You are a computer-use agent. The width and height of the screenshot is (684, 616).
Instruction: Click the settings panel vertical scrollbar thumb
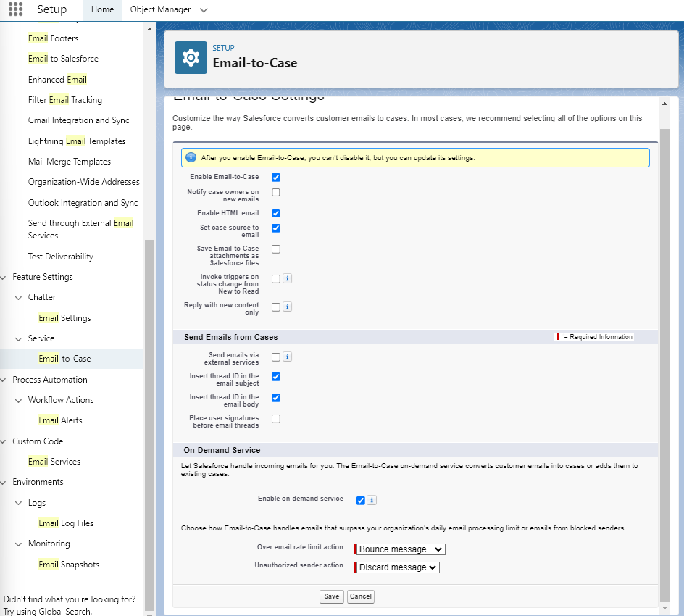(664, 365)
